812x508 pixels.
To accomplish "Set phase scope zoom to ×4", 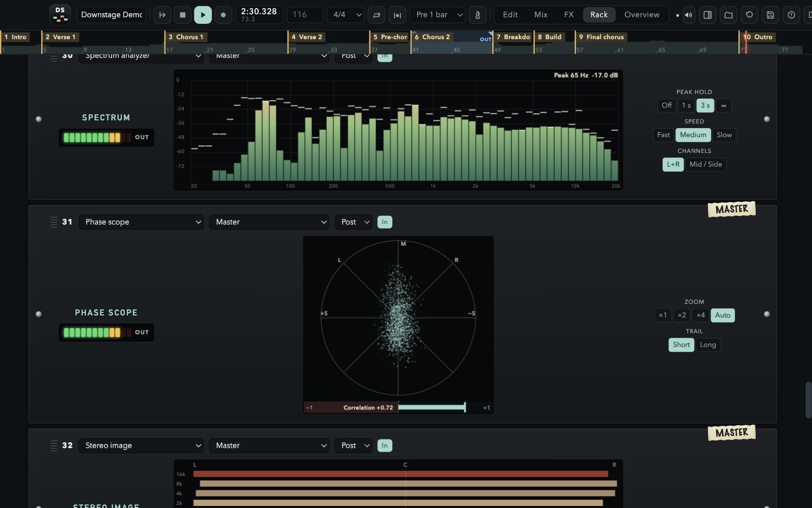I will pos(700,315).
